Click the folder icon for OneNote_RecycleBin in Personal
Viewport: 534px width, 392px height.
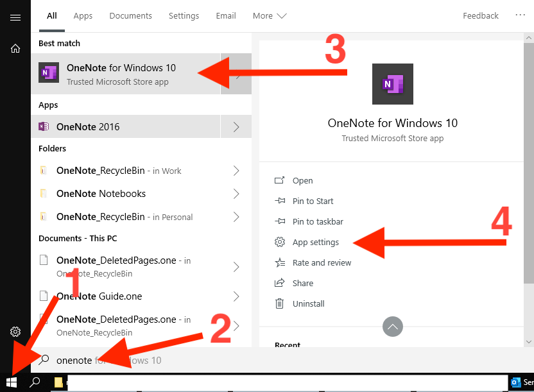(43, 216)
